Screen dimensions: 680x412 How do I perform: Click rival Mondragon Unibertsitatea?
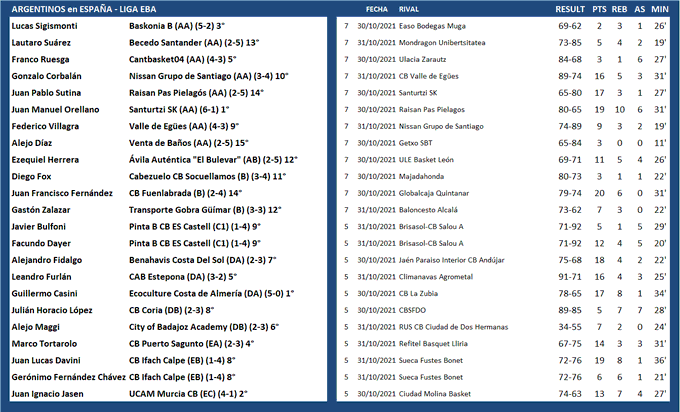tap(442, 43)
